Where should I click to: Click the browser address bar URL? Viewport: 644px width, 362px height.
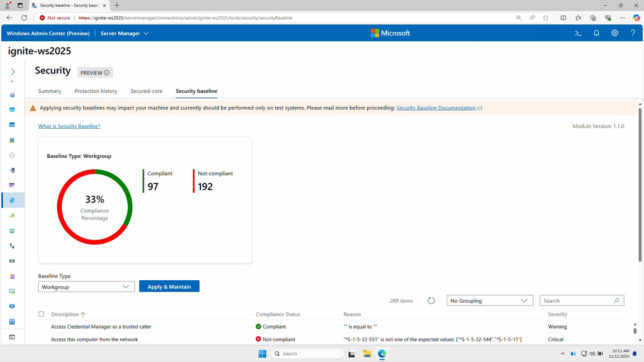(185, 17)
